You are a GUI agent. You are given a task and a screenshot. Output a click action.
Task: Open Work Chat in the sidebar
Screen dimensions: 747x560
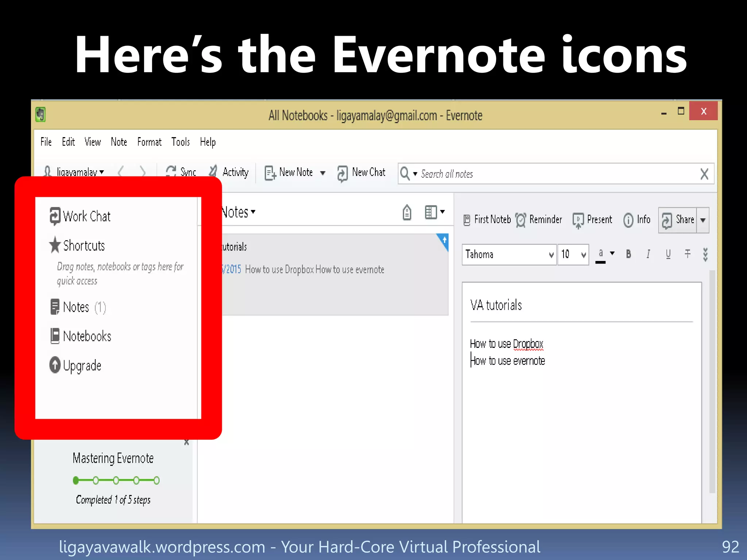pyautogui.click(x=80, y=216)
